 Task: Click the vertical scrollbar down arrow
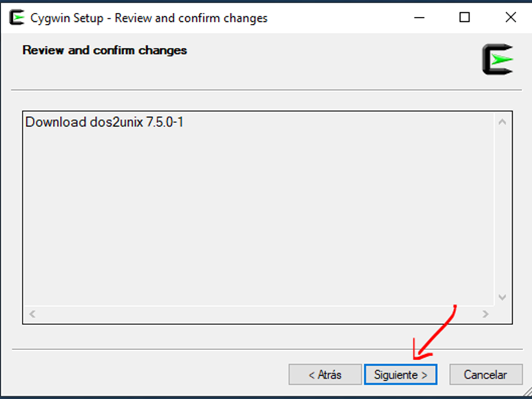click(502, 297)
